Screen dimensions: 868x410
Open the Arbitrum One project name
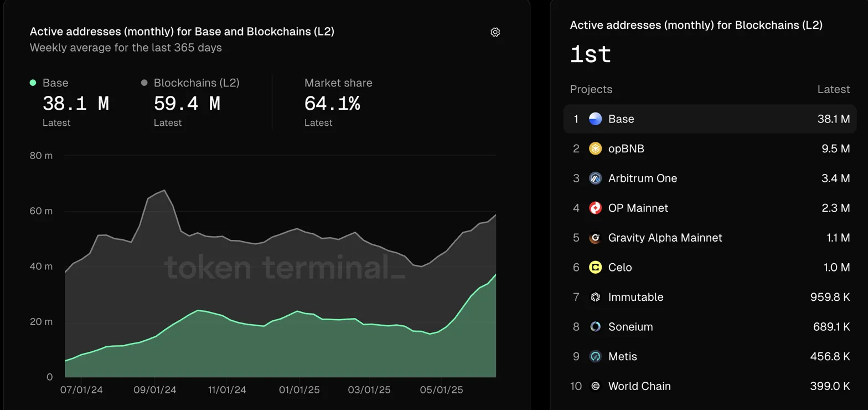(x=643, y=178)
